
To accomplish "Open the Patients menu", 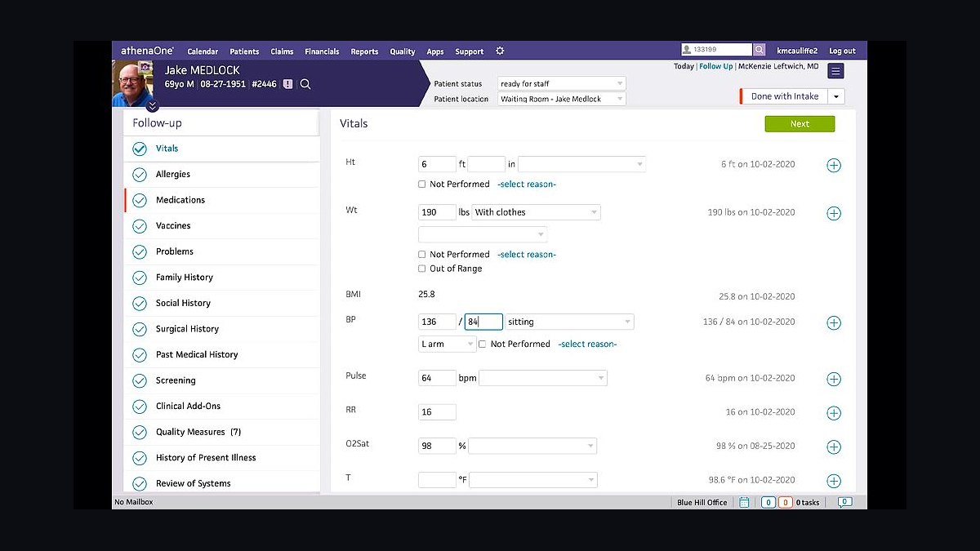I will (244, 51).
